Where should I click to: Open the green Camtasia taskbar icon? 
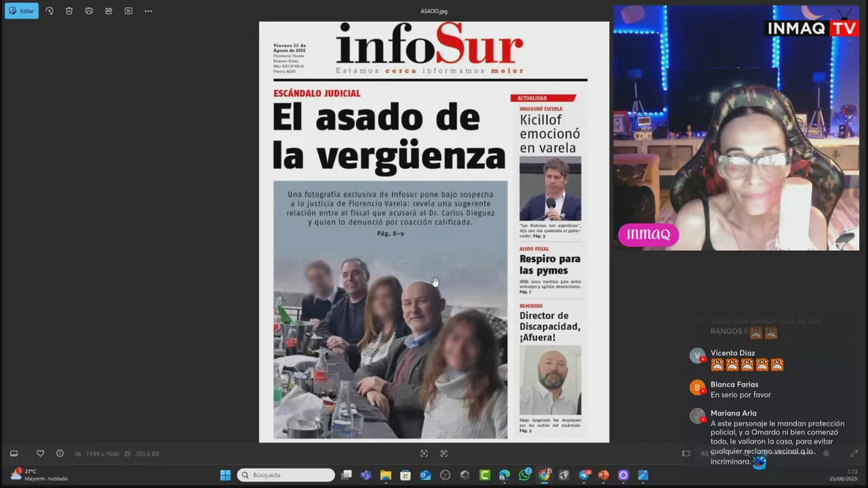(x=485, y=475)
